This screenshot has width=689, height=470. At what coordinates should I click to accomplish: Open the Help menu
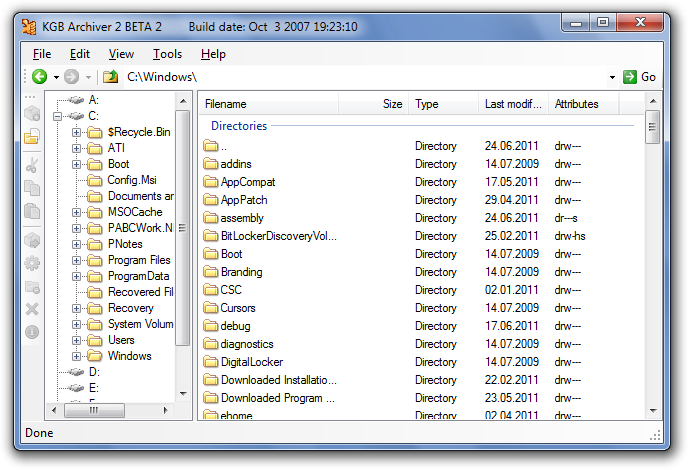[x=213, y=54]
